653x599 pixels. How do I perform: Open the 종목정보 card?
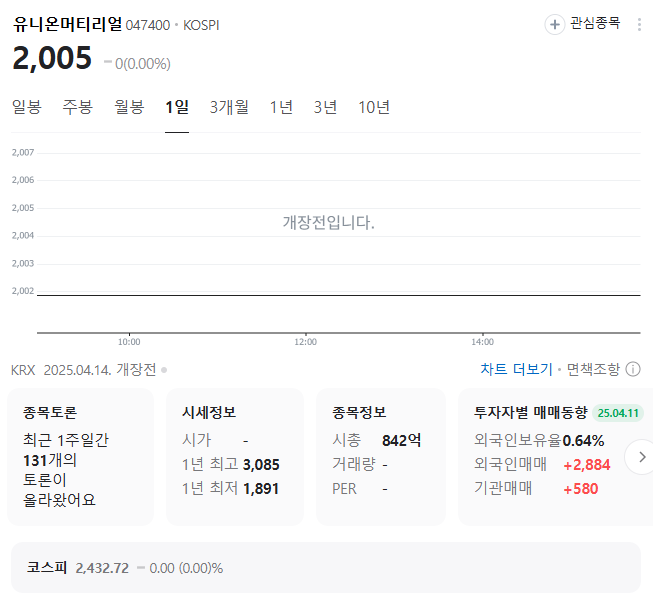tap(381, 457)
